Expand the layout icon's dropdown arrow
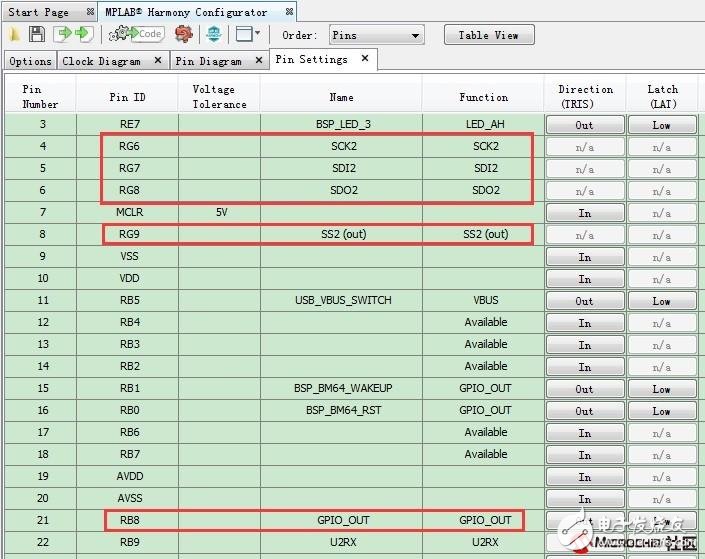705x559 pixels. [x=258, y=35]
